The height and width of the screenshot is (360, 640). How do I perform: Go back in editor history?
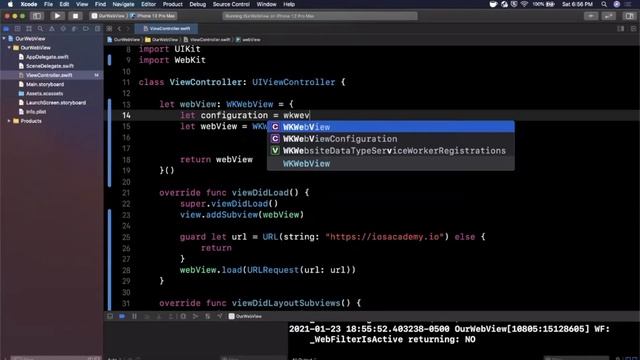[x=119, y=29]
